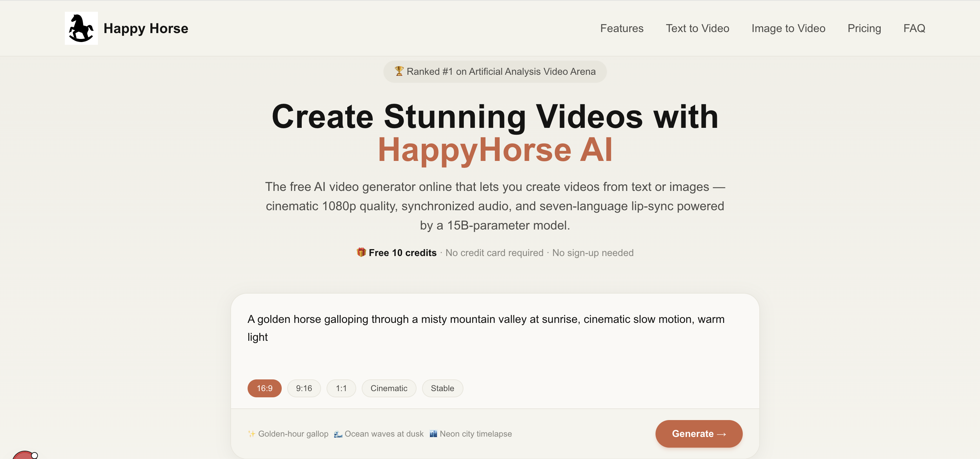The height and width of the screenshot is (459, 980).
Task: Toggle the Stable style chip
Action: 442,388
